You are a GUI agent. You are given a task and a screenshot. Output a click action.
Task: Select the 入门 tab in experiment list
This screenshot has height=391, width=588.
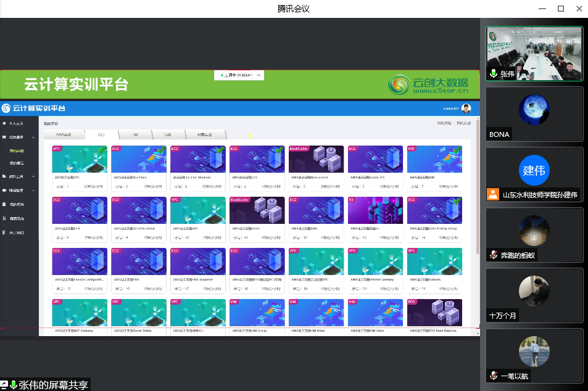pyautogui.click(x=100, y=134)
